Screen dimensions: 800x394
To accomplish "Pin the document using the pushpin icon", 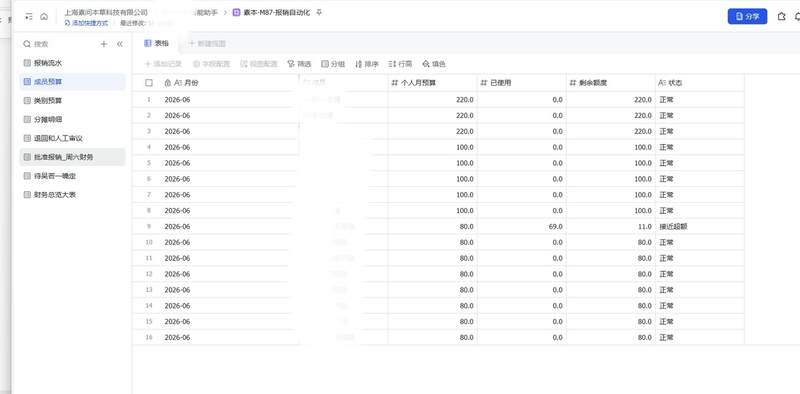I will coord(319,12).
